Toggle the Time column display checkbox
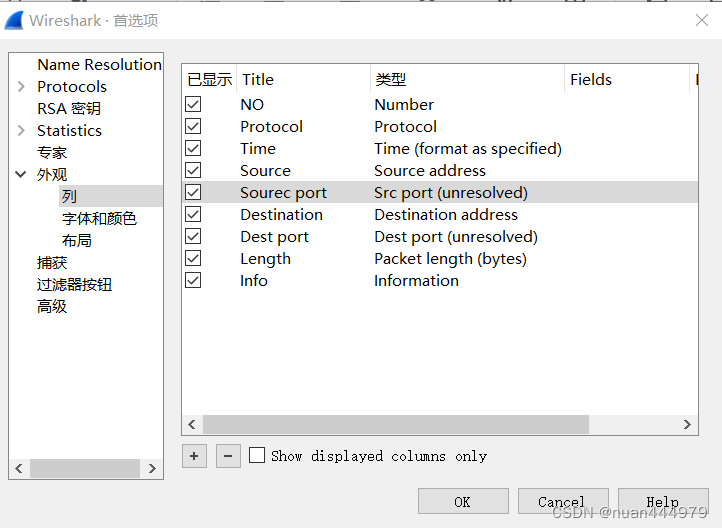This screenshot has width=722, height=528. click(x=193, y=148)
